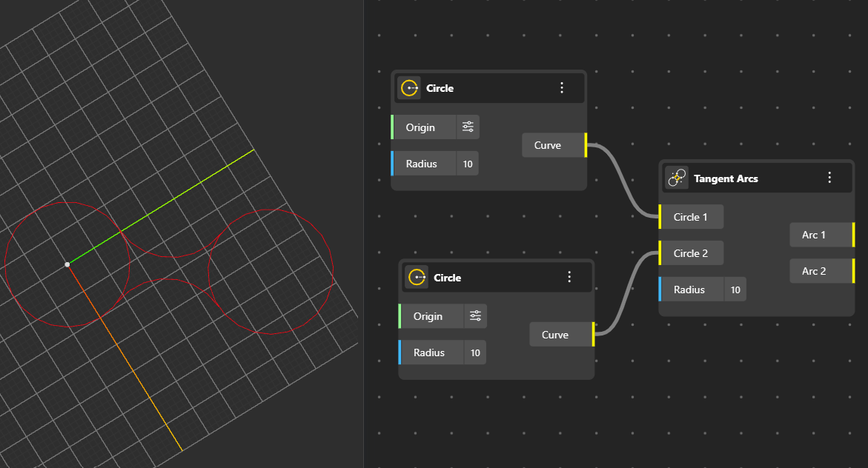Screen dimensions: 868x468
Task: Click the Origin label on bottom Circle node
Action: 428,316
